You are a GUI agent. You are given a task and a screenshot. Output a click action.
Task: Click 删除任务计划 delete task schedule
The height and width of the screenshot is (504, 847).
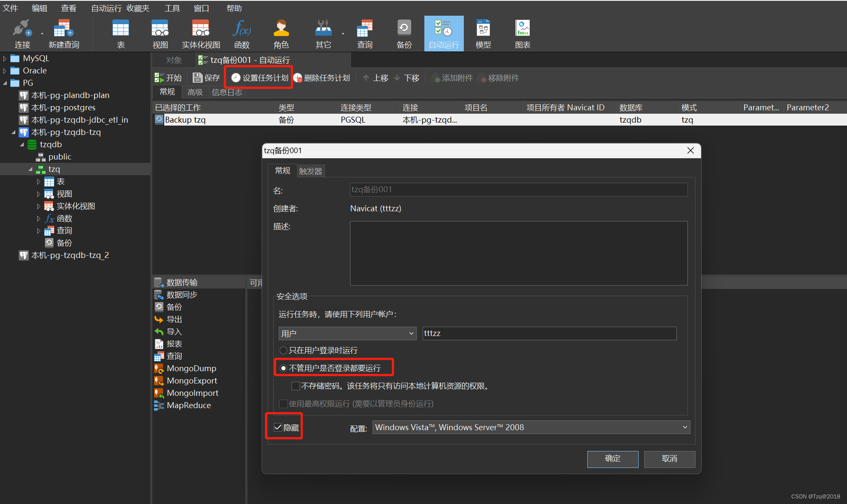pyautogui.click(x=322, y=78)
